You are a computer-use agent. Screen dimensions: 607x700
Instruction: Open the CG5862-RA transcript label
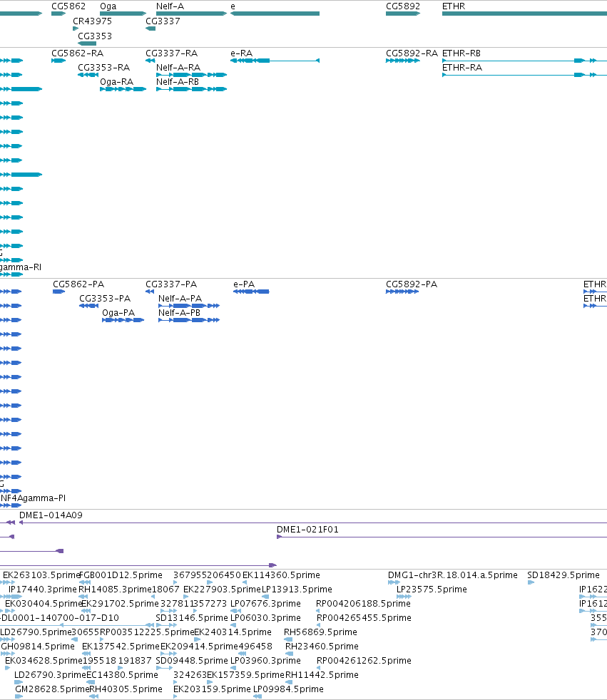click(77, 53)
